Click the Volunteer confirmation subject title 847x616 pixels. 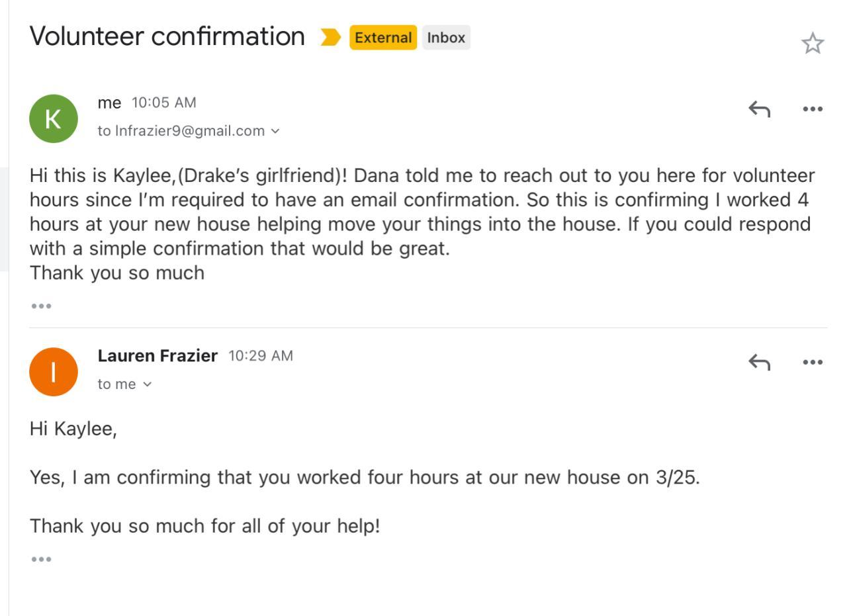click(167, 36)
